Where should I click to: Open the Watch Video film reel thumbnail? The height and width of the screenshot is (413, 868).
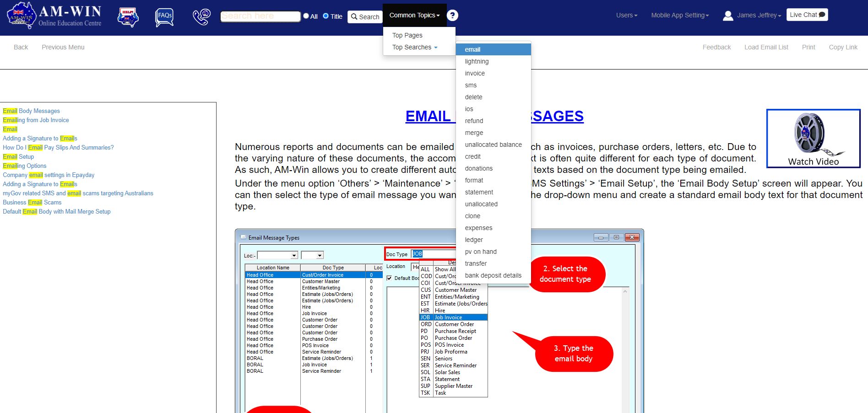(814, 139)
